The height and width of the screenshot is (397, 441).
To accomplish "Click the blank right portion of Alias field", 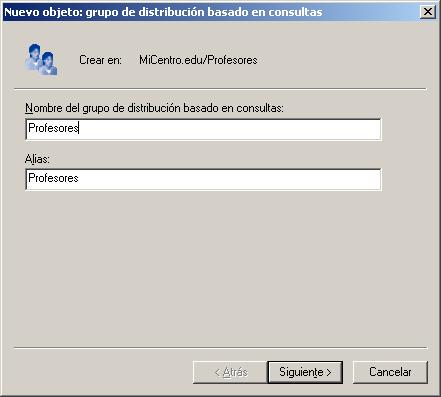I will 230,179.
